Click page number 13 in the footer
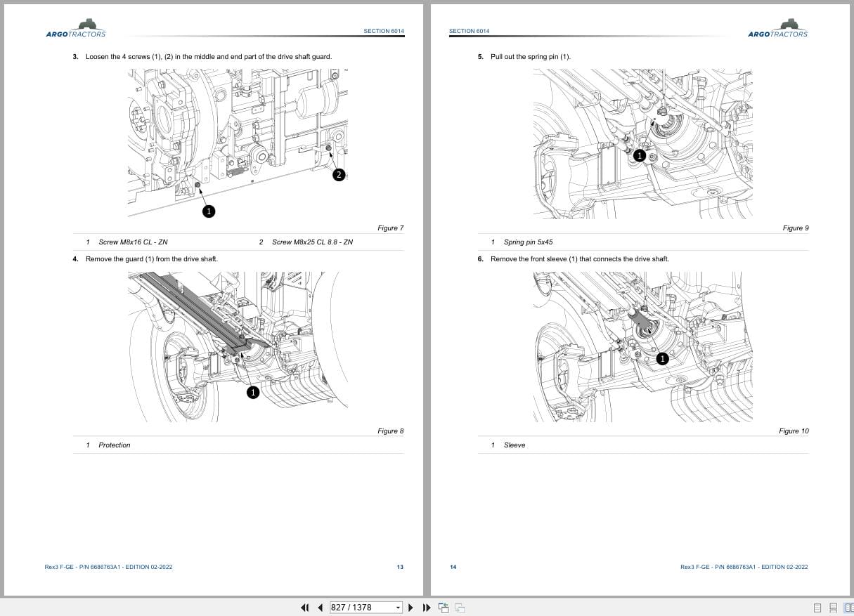The image size is (854, 616). point(400,567)
